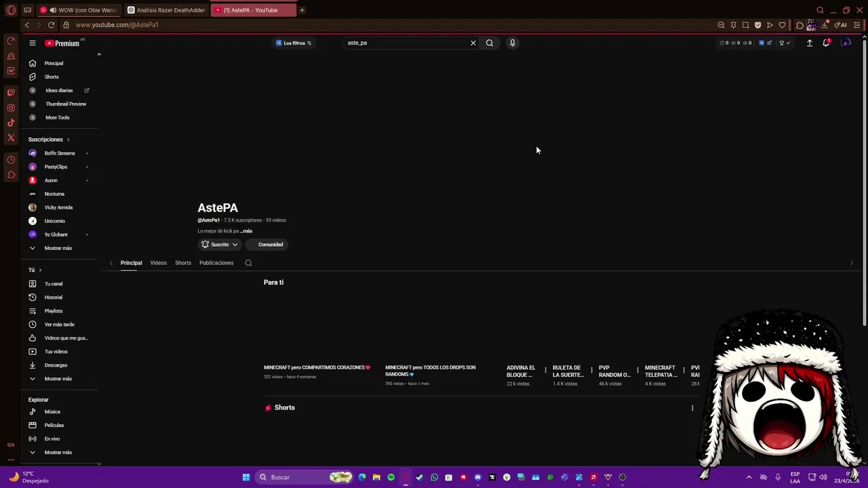Open Historial watch history
This screenshot has width=868, height=488.
54,298
